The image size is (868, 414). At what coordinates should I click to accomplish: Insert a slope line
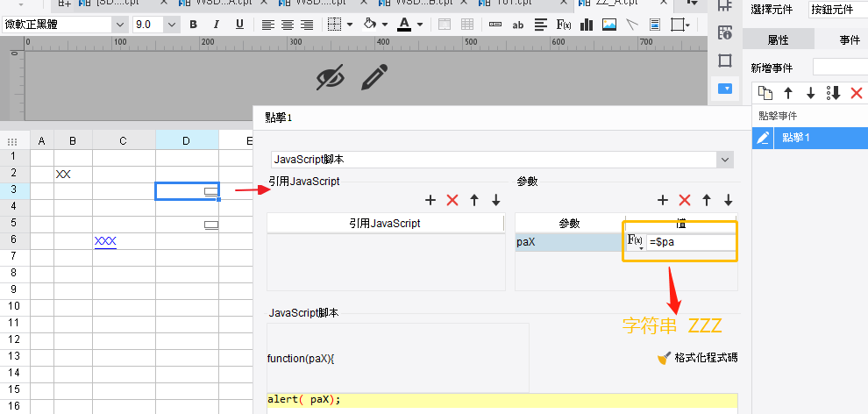632,25
